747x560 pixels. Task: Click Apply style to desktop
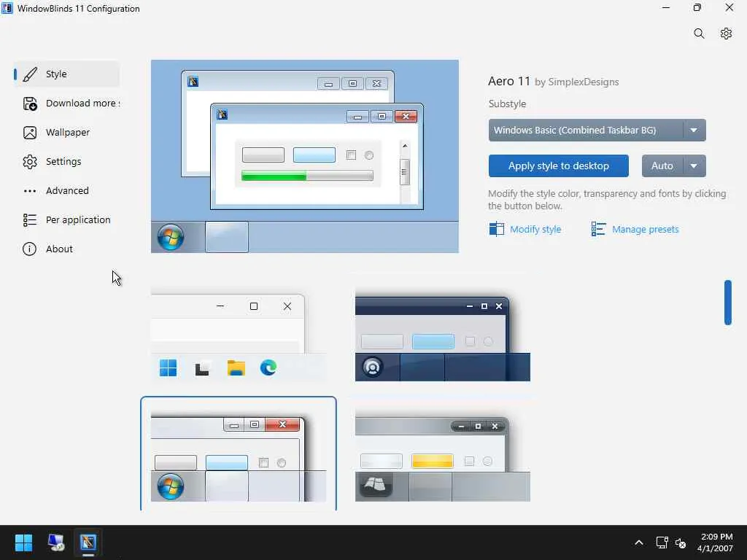tap(558, 166)
